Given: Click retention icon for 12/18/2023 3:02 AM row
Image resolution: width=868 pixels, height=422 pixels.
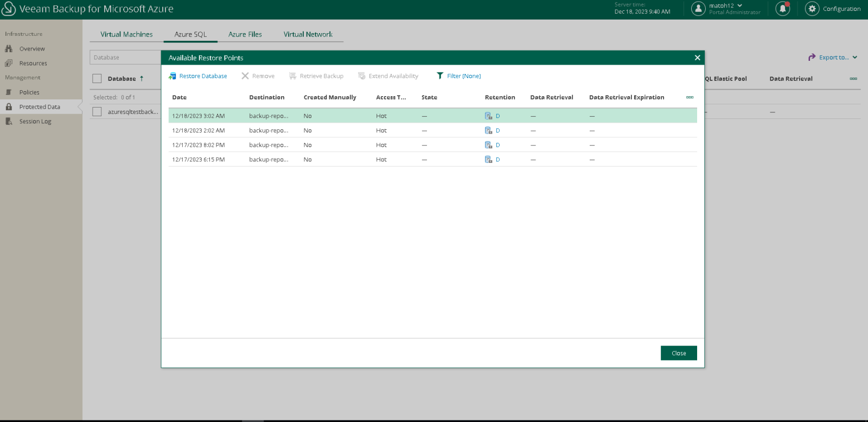Looking at the screenshot, I should 488,116.
